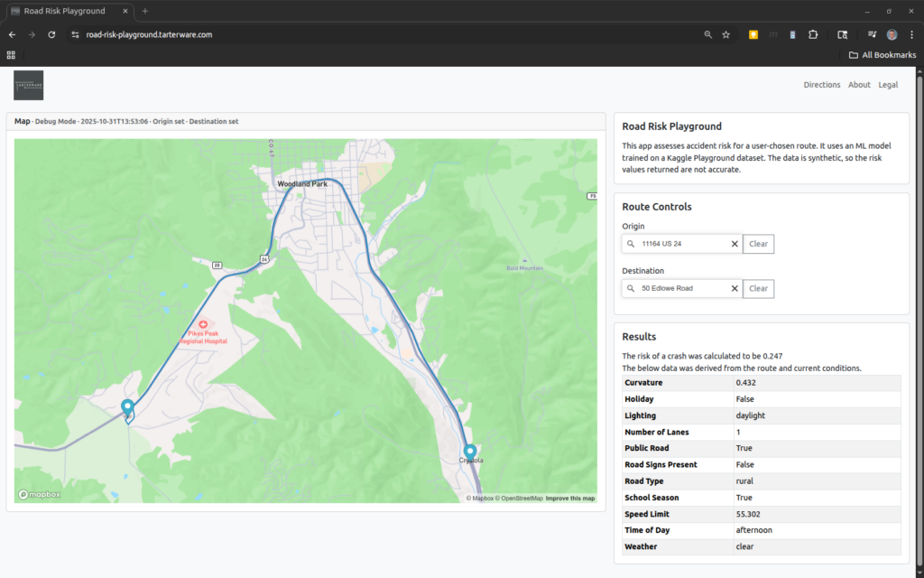Click the browser profile avatar
This screenshot has width=924, height=578.
click(892, 34)
